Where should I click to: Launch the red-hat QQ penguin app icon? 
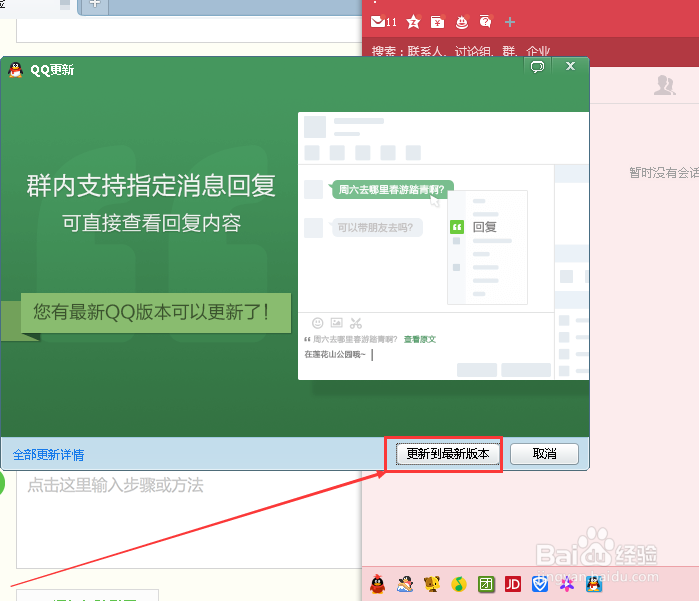coord(378,584)
